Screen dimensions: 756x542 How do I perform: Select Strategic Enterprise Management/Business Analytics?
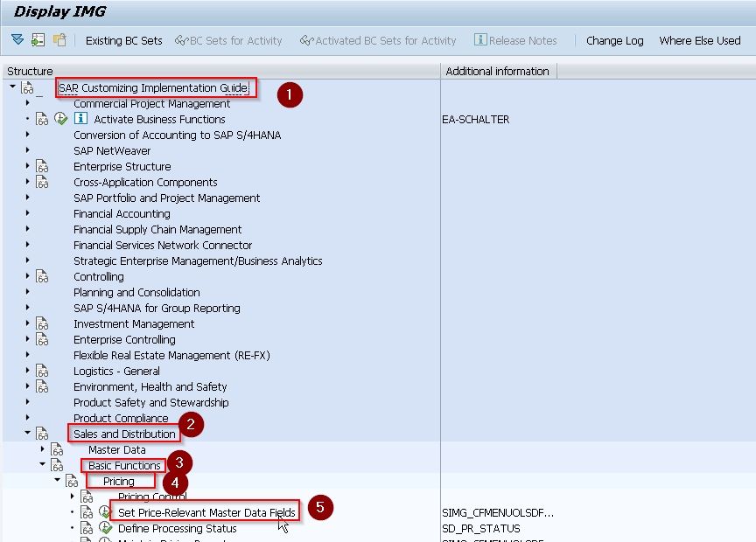198,261
